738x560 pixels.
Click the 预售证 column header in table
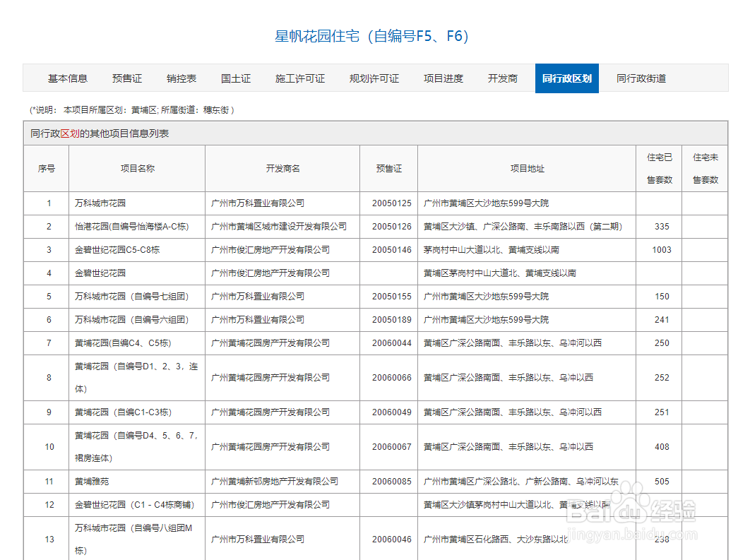tap(388, 169)
